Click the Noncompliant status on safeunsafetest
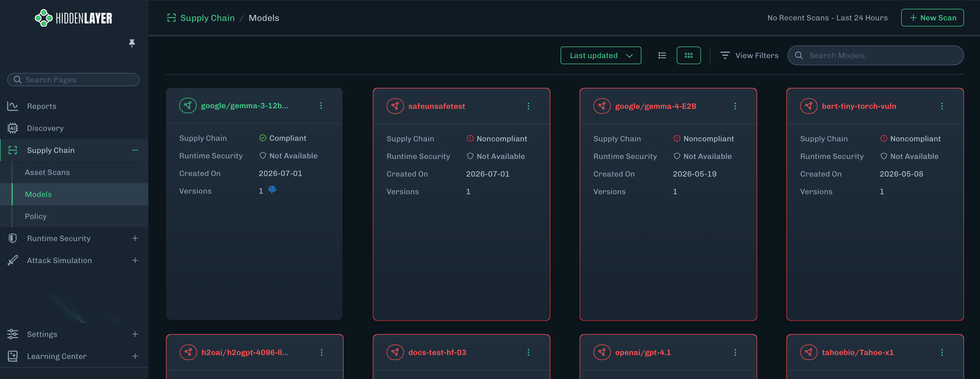The image size is (980, 379). click(x=497, y=139)
